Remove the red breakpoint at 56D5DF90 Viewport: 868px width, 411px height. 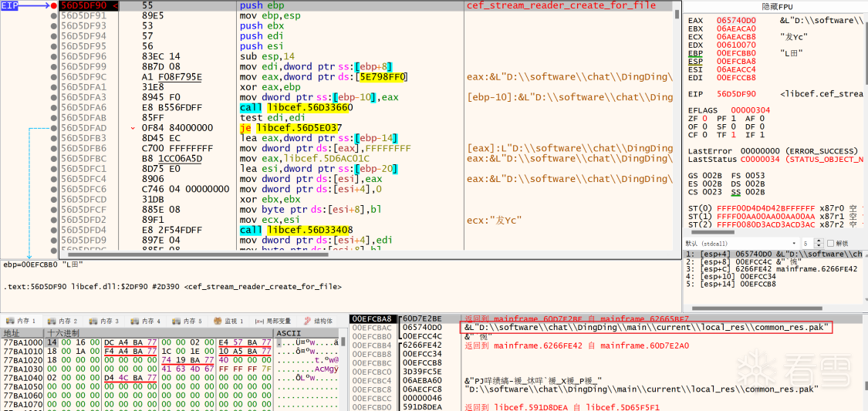[54, 6]
